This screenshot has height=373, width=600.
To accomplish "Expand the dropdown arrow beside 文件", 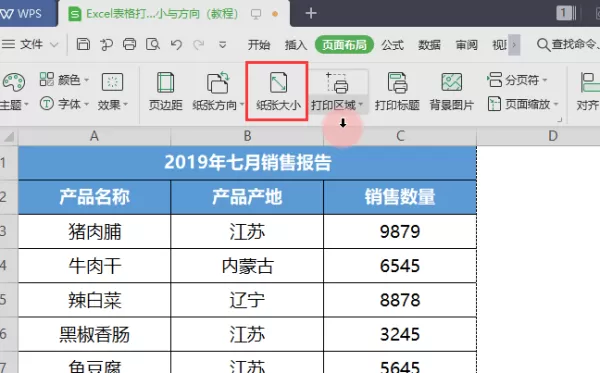I will tap(54, 45).
